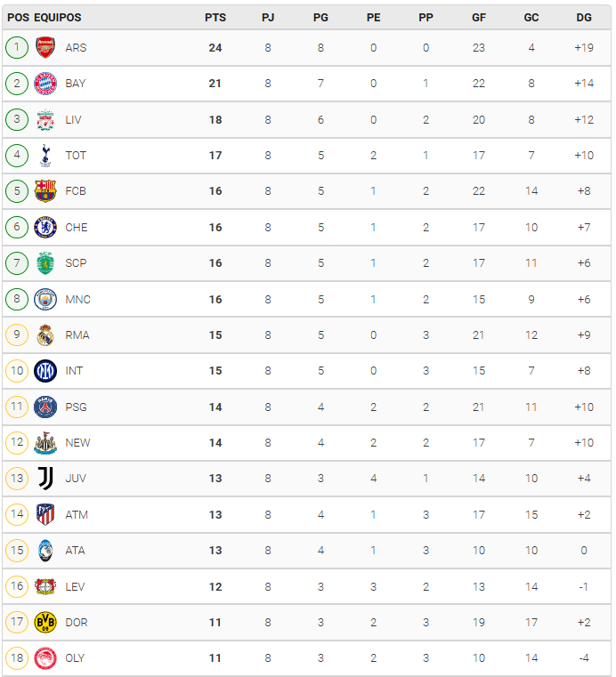Click the GF column header
The width and height of the screenshot is (616, 677).
pos(479,18)
